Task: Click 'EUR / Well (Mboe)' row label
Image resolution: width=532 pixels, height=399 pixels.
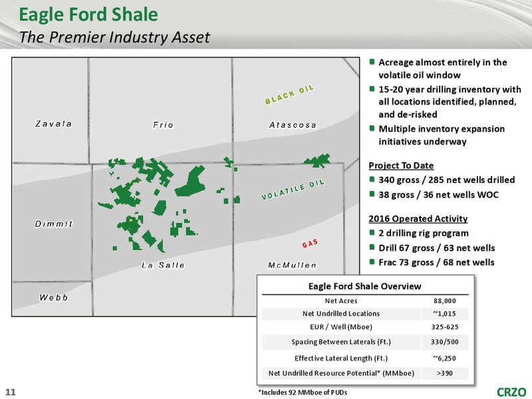Action: 341,327
